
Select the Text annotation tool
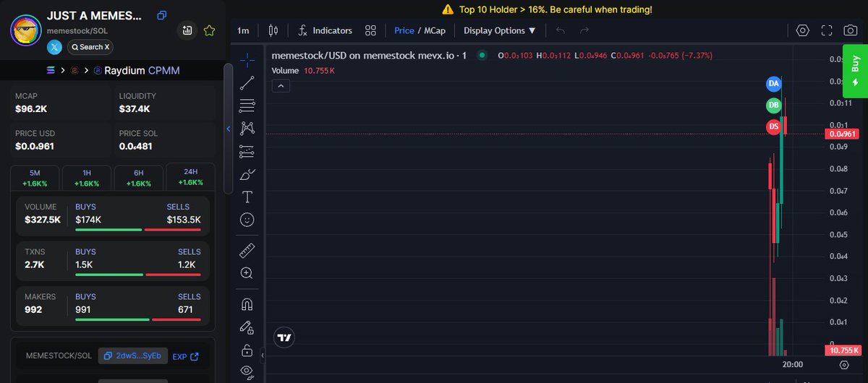click(247, 197)
